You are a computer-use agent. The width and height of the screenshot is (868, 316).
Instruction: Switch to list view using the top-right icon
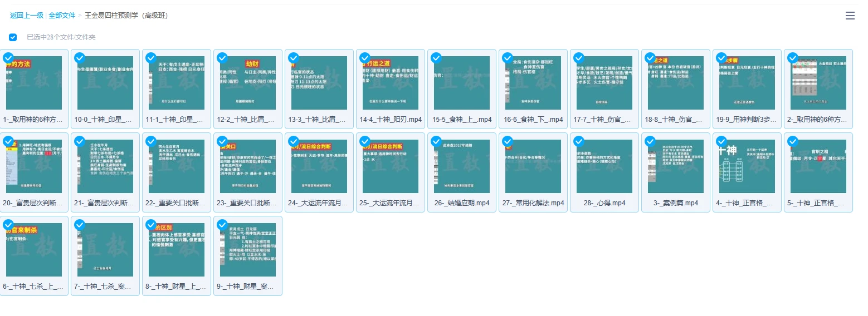click(x=850, y=16)
